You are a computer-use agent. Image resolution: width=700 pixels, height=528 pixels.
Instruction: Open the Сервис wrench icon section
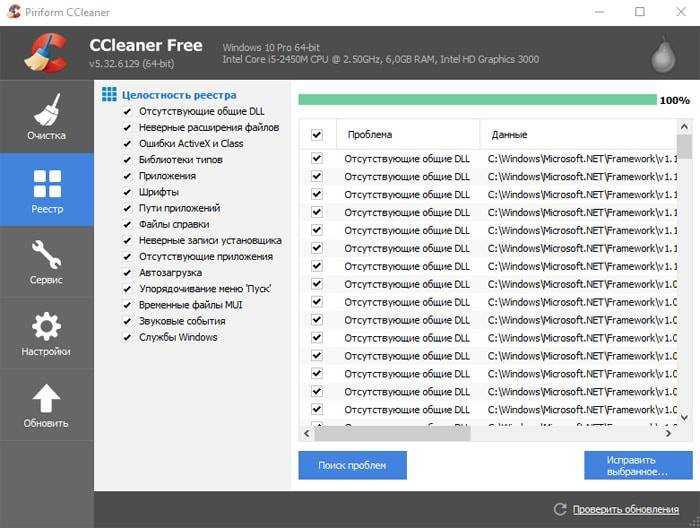click(46, 254)
